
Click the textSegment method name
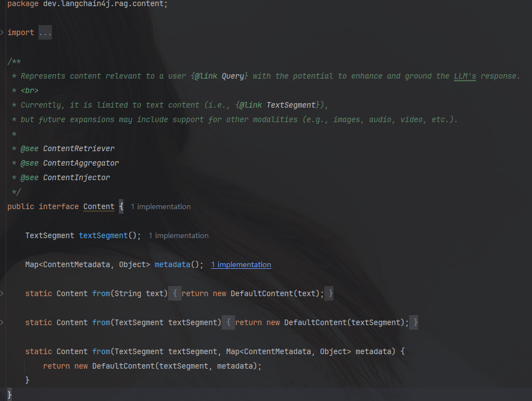click(x=103, y=235)
